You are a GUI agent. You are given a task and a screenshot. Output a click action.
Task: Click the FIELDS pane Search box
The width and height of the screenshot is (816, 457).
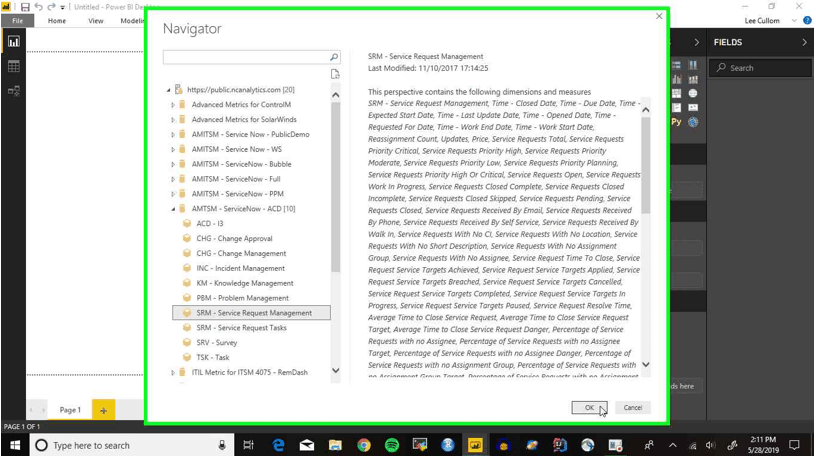(760, 68)
